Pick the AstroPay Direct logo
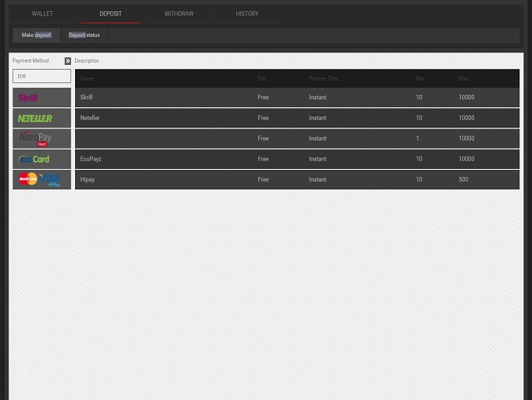This screenshot has width=532, height=400. (41, 139)
